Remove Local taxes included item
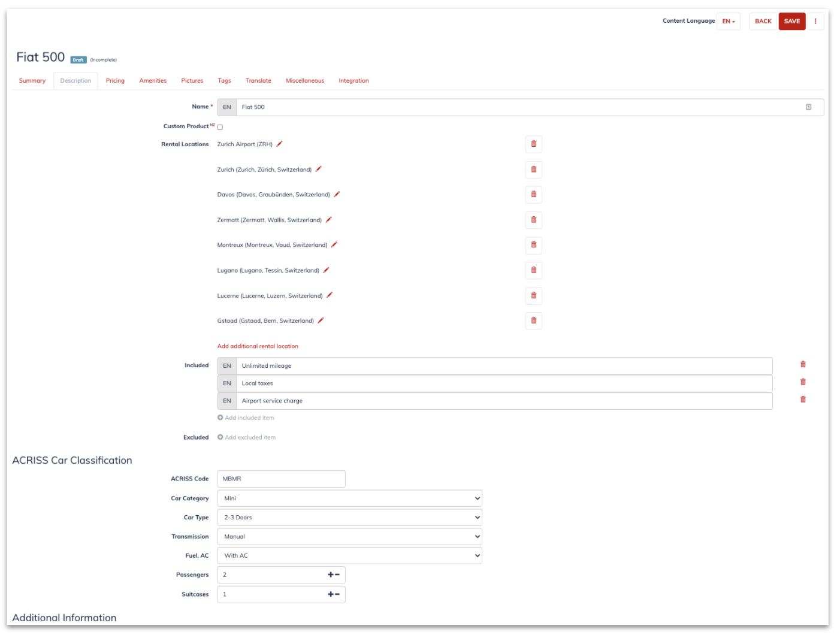The width and height of the screenshot is (840, 635). (803, 382)
